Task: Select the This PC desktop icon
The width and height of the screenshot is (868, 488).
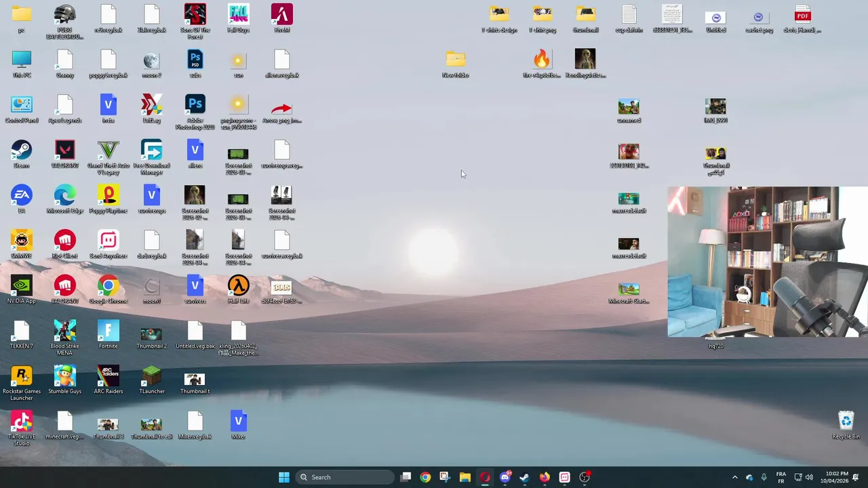Action: coord(21,64)
